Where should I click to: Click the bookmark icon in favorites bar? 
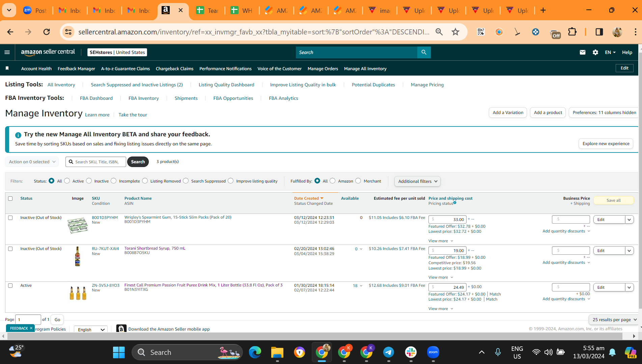[7, 68]
